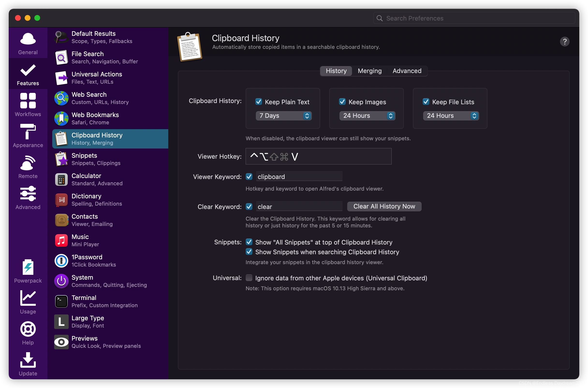Switch to the Advanced tab
Screen dimensions: 588x388
pos(407,71)
